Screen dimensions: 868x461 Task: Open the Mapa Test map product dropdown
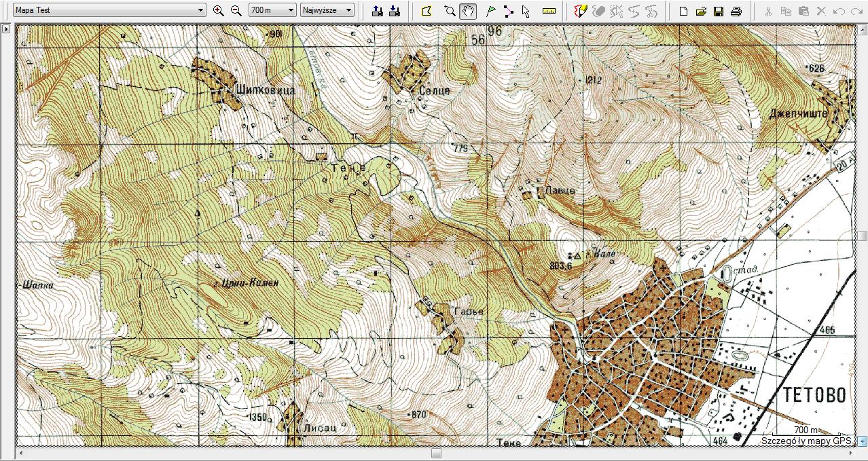(x=110, y=10)
